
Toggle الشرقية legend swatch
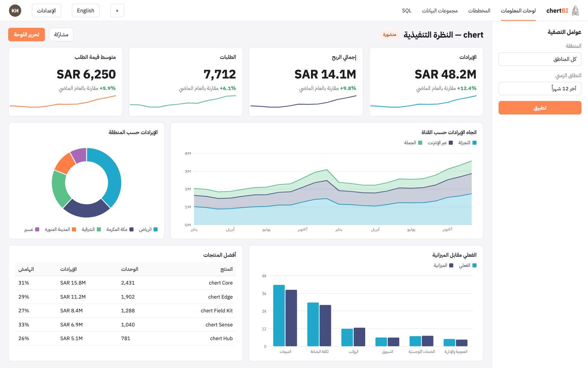(x=99, y=230)
